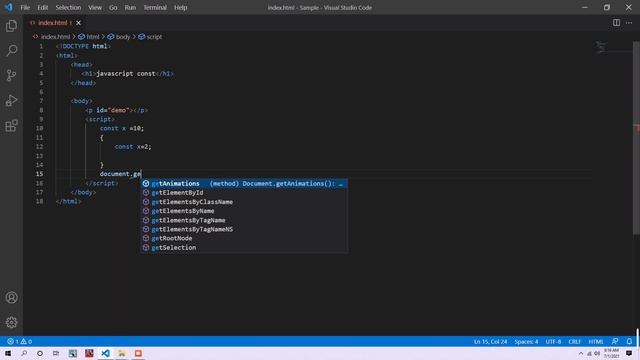Select getElementById suggestion
This screenshot has width=640, height=360.
pyautogui.click(x=244, y=193)
